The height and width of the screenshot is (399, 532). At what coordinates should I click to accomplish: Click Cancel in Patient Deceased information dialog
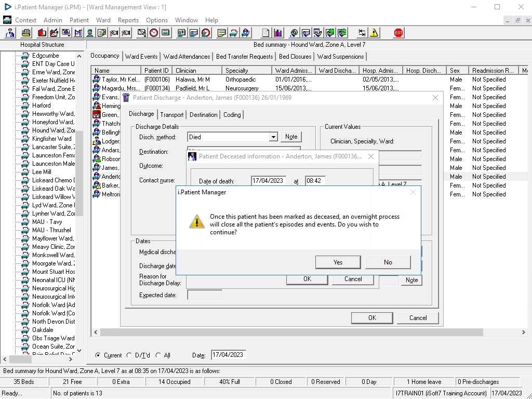[353, 279]
